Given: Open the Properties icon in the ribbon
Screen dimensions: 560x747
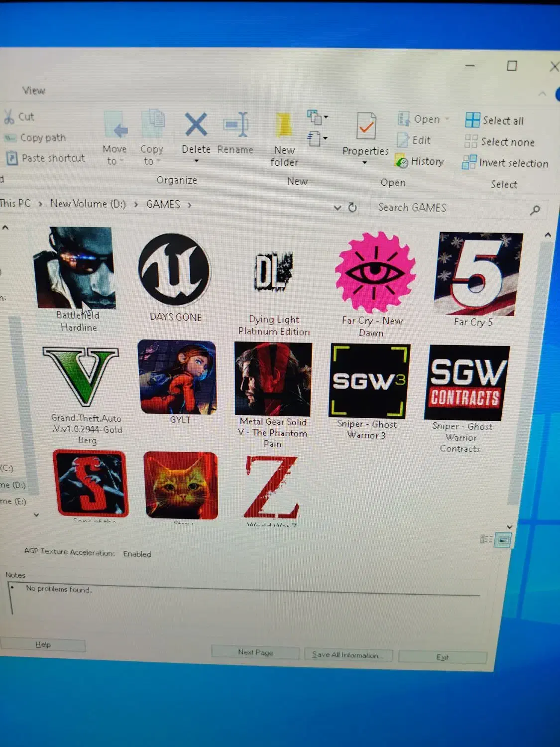Looking at the screenshot, I should [366, 127].
